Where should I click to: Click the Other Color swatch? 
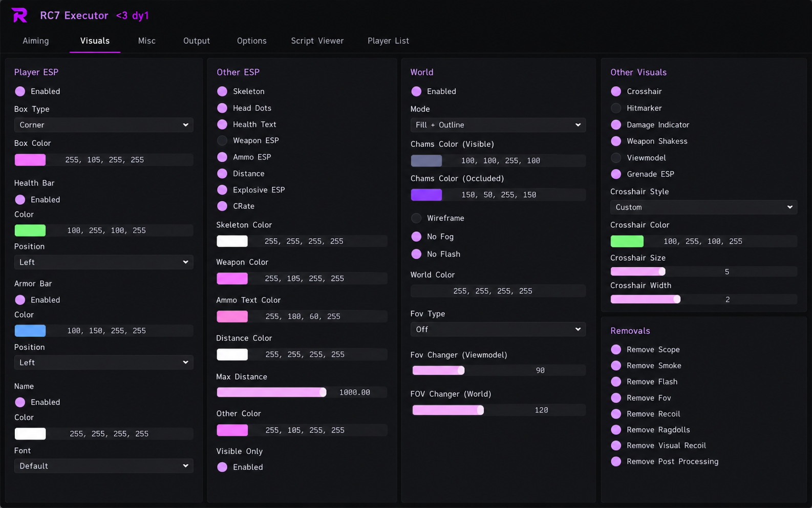(x=232, y=430)
